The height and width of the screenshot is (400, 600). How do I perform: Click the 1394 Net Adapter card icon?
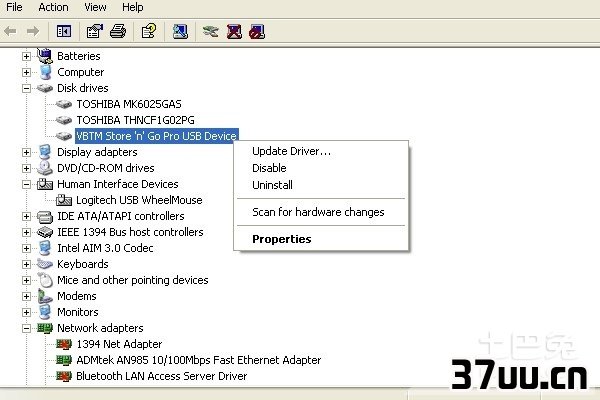coord(64,344)
